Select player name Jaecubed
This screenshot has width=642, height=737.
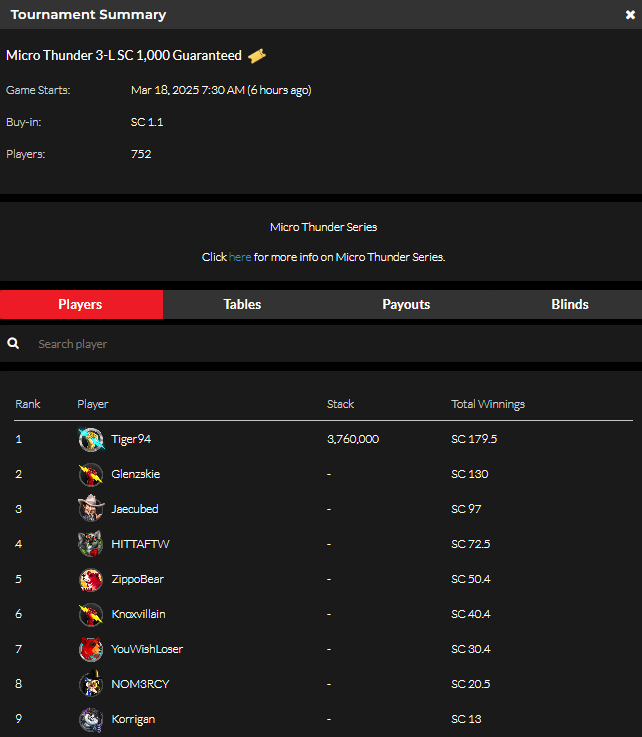point(134,509)
